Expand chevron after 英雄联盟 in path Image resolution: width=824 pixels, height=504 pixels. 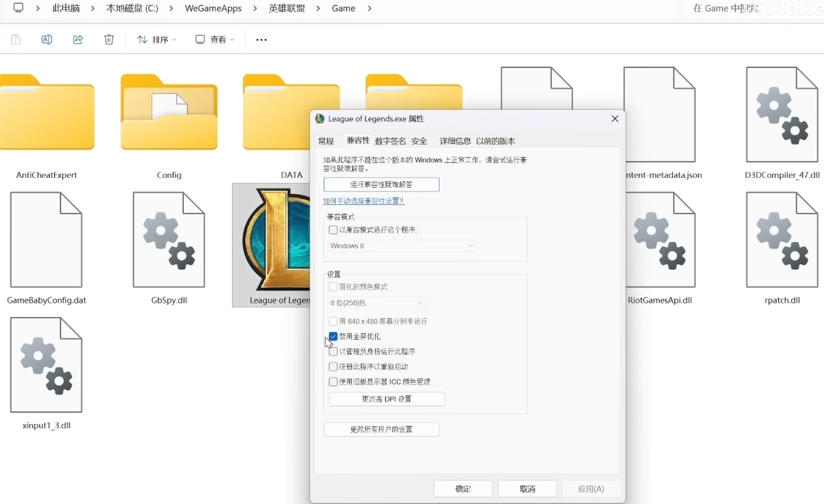(318, 8)
